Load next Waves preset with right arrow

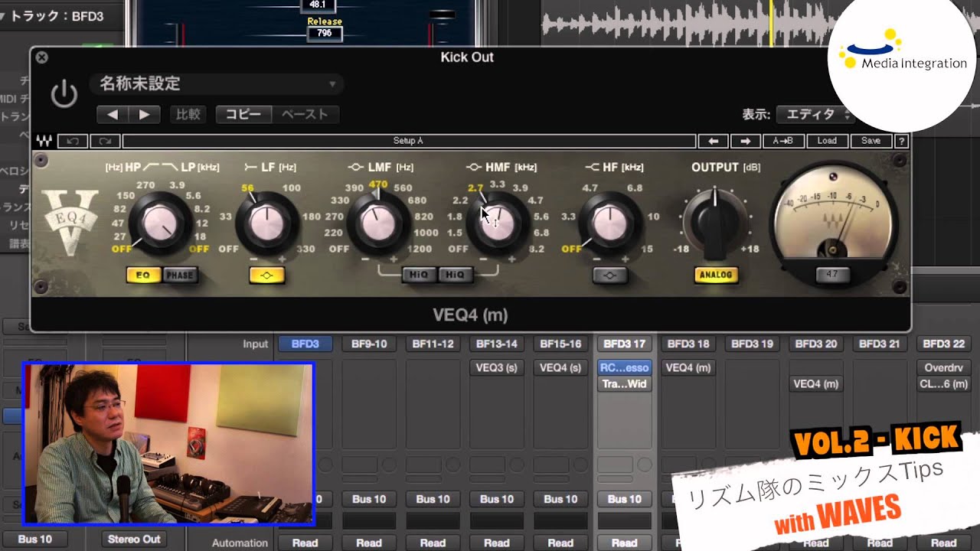coord(745,141)
